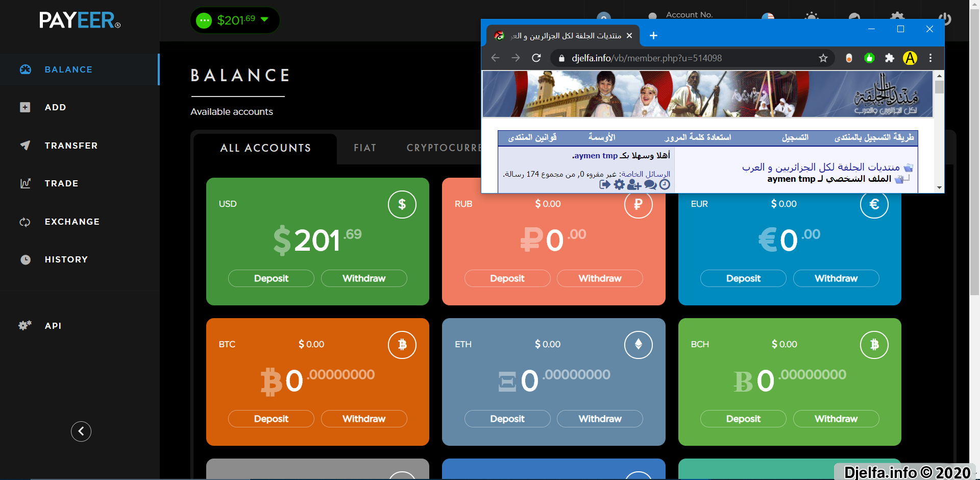Image resolution: width=980 pixels, height=480 pixels.
Task: Click forum logout arrow icon
Action: click(x=605, y=185)
